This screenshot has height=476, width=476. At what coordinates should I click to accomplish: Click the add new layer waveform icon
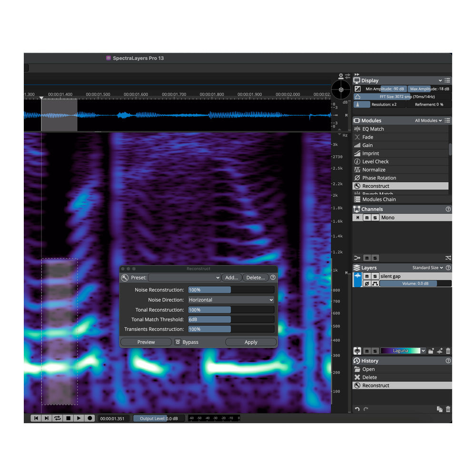click(439, 351)
